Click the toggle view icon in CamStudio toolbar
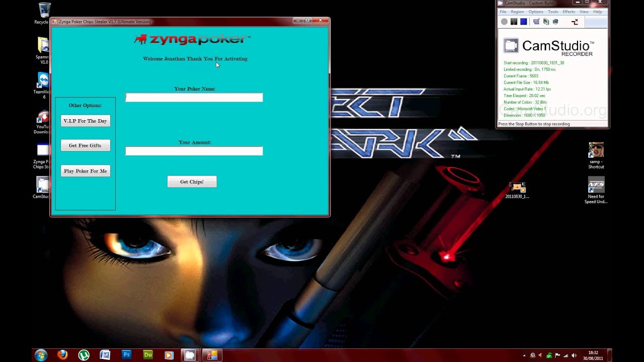 pos(536,22)
